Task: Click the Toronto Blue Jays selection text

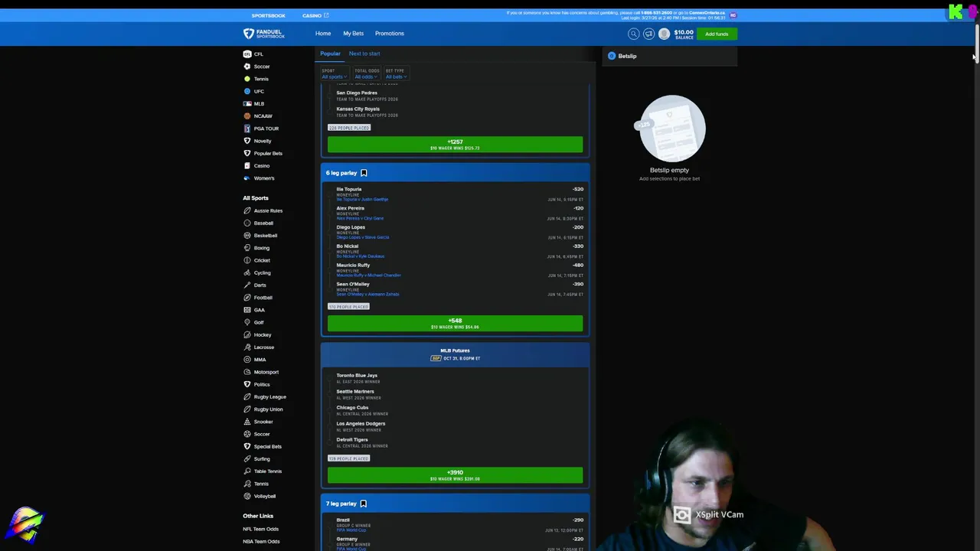Action: coord(357,376)
